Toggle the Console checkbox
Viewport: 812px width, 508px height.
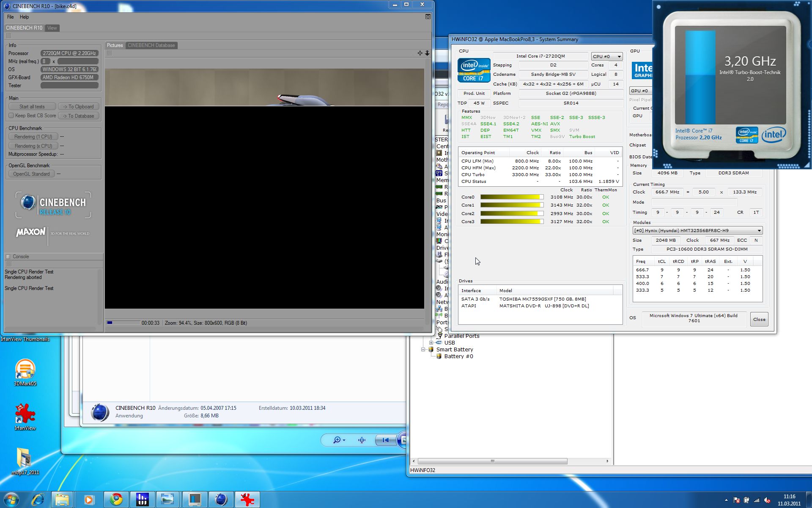click(x=8, y=257)
